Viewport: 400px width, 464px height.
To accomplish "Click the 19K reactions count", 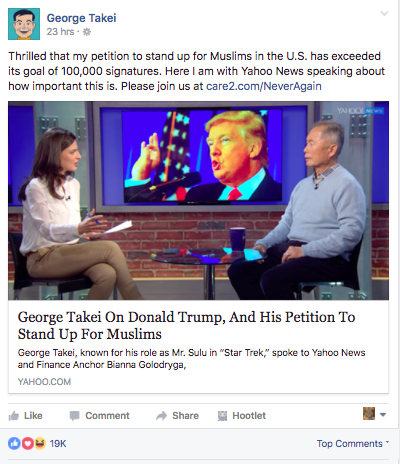I will pyautogui.click(x=58, y=444).
